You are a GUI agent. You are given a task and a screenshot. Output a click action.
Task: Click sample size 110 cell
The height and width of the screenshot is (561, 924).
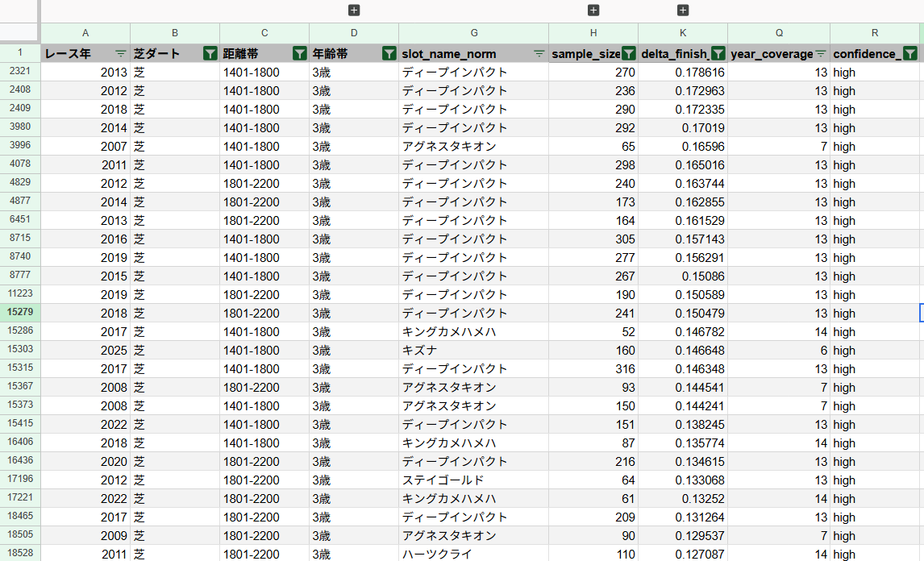(x=593, y=554)
